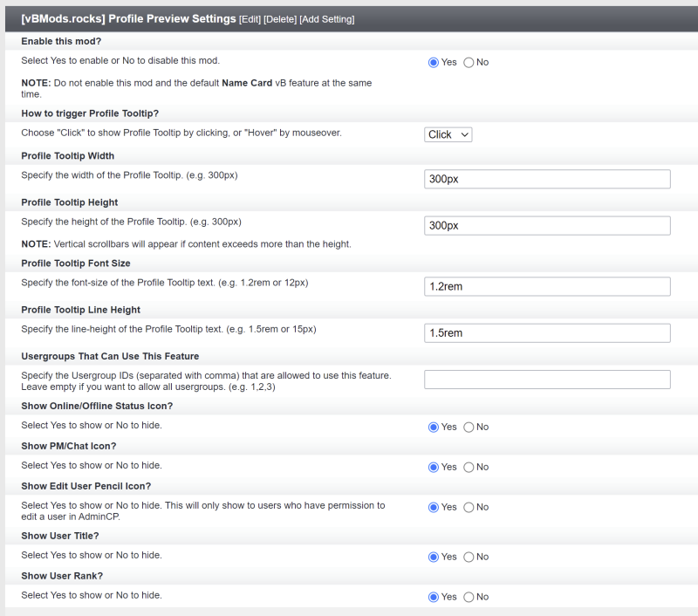Click the [Delete] link in header

click(x=280, y=19)
